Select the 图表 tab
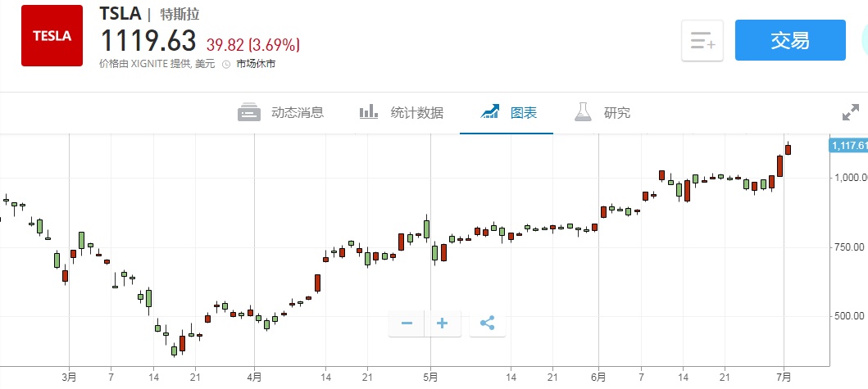 click(524, 113)
